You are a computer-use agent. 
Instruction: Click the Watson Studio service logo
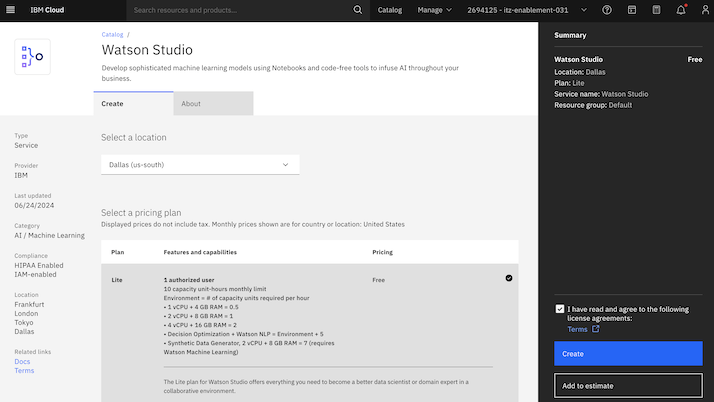pos(32,57)
